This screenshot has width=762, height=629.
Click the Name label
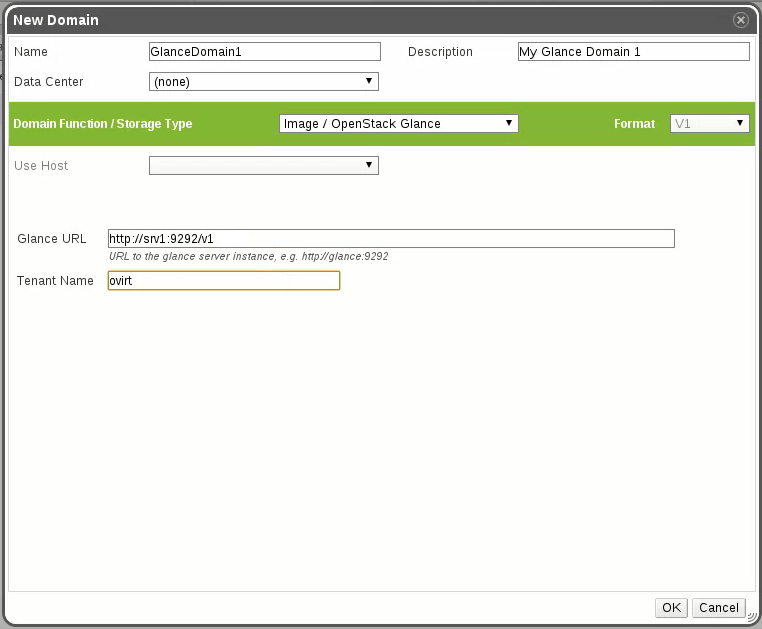(31, 52)
